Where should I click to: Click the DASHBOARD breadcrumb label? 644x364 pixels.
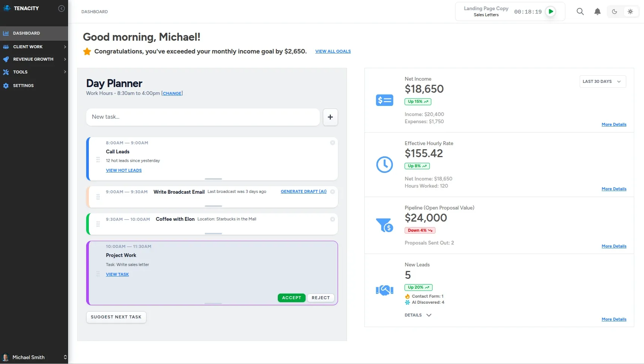click(94, 12)
